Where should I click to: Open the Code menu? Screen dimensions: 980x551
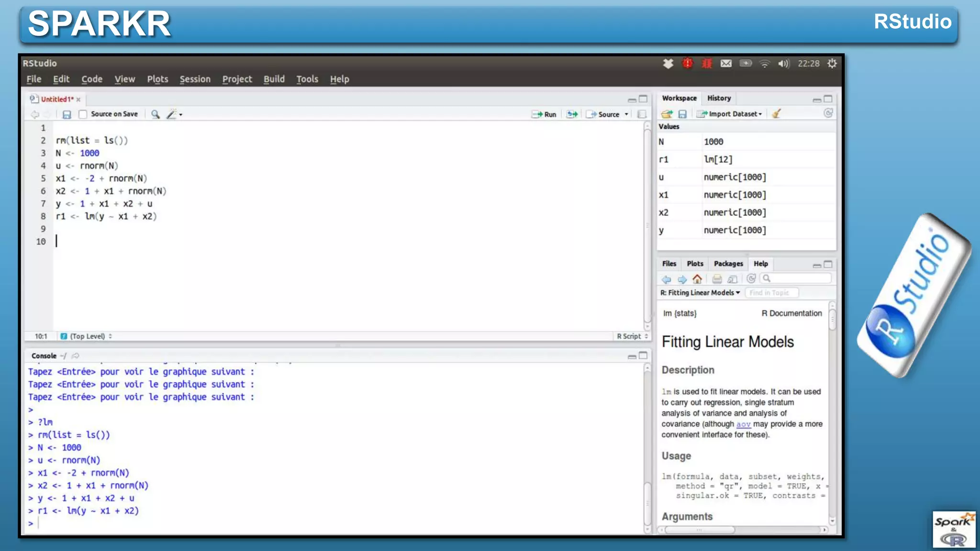coord(92,79)
